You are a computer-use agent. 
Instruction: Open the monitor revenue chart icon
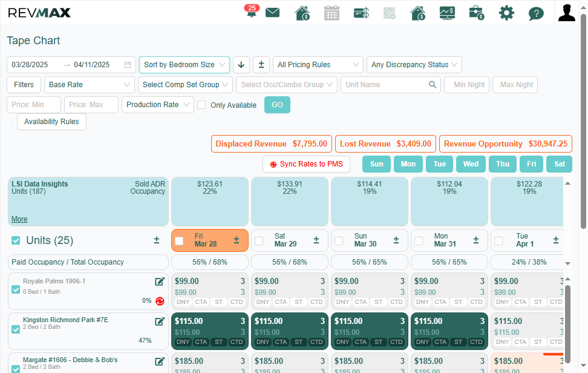coord(447,13)
